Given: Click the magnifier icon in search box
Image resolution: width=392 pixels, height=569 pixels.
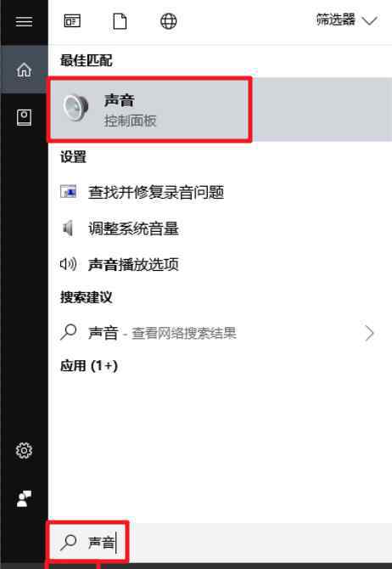Looking at the screenshot, I should pyautogui.click(x=68, y=543).
